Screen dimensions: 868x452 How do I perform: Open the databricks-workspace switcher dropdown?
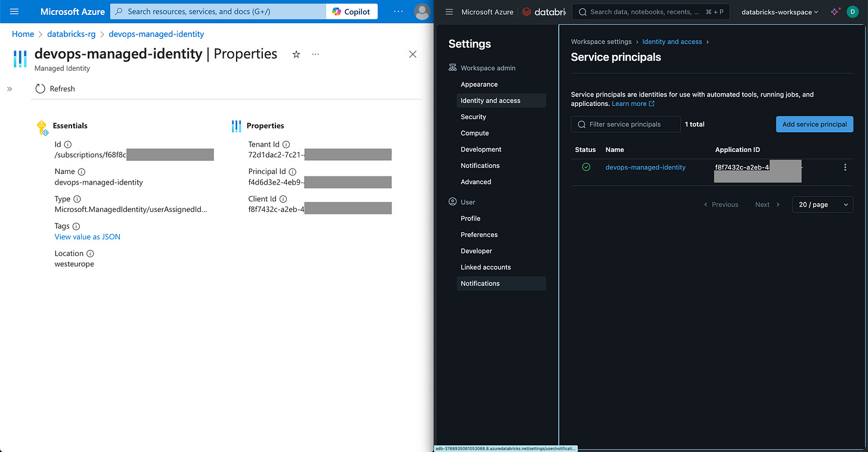[x=780, y=12]
